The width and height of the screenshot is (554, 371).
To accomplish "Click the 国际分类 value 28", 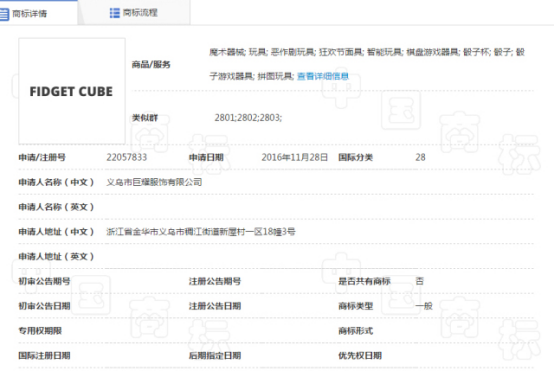I will [x=420, y=157].
